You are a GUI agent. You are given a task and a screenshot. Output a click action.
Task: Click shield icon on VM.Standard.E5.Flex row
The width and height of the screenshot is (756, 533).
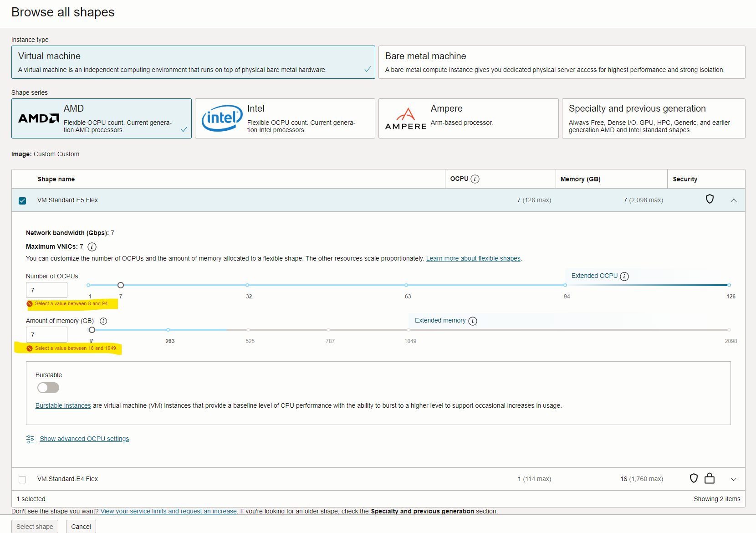pyautogui.click(x=710, y=199)
